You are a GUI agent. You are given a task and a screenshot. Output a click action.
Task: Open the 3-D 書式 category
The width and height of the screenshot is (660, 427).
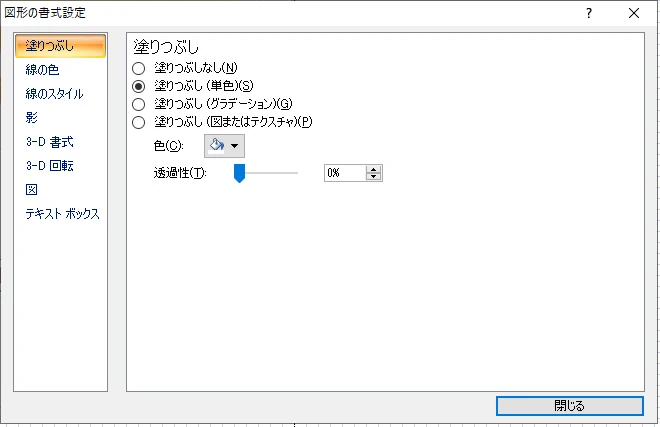pyautogui.click(x=49, y=142)
